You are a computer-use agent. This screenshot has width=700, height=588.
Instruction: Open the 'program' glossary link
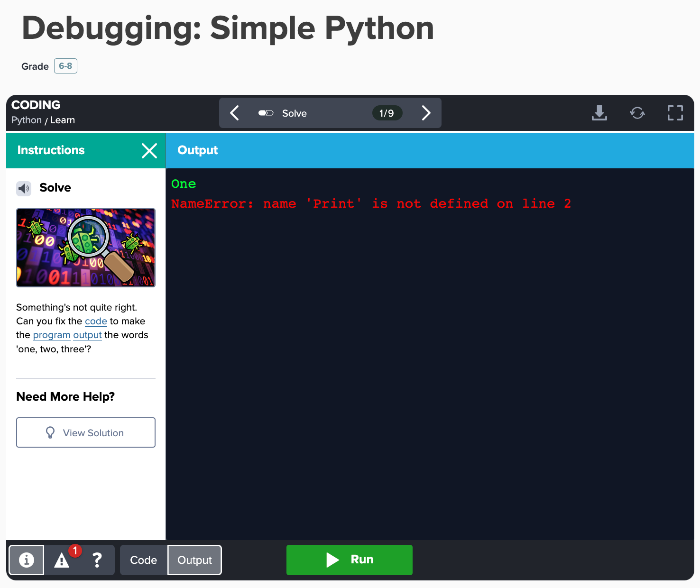click(x=52, y=335)
